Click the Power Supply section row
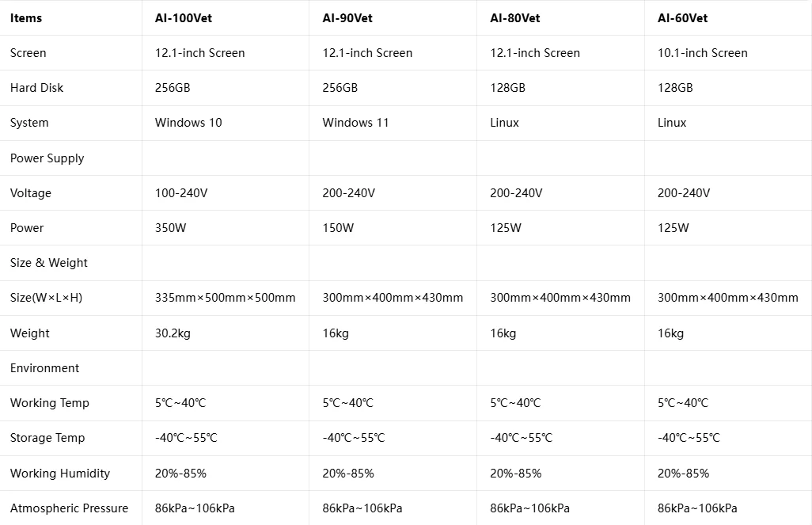The width and height of the screenshot is (812, 525). point(47,158)
